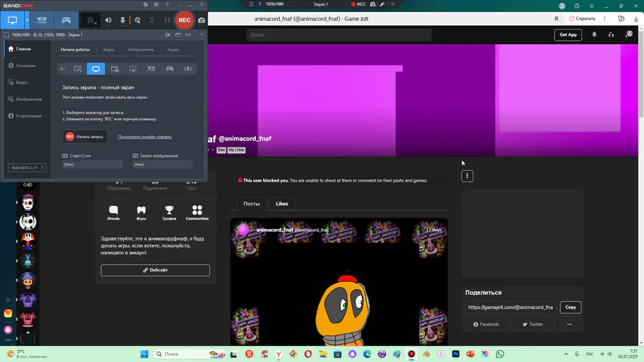
Task: Switch to the Изображения tab in Bandicam
Action: (x=141, y=49)
